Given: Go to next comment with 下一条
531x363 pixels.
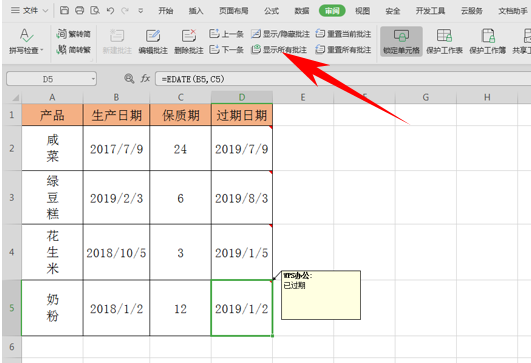Looking at the screenshot, I should coord(226,50).
